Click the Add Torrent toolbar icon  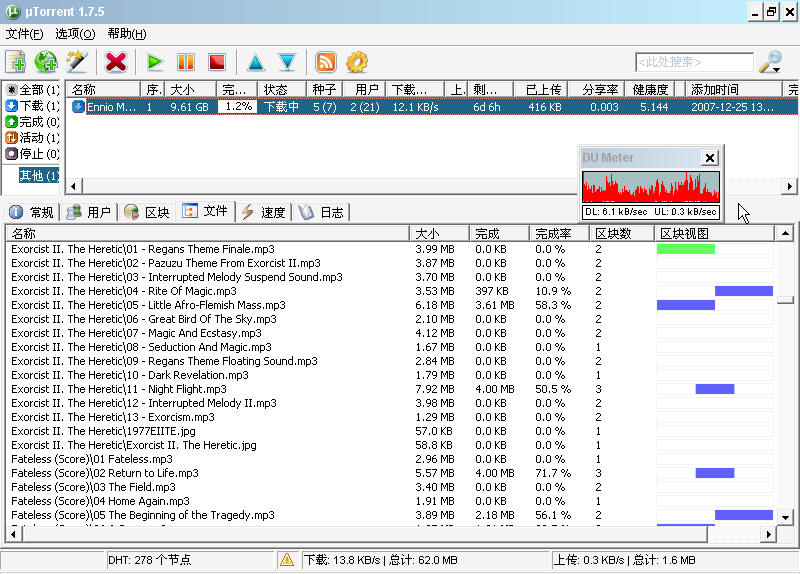(16, 62)
